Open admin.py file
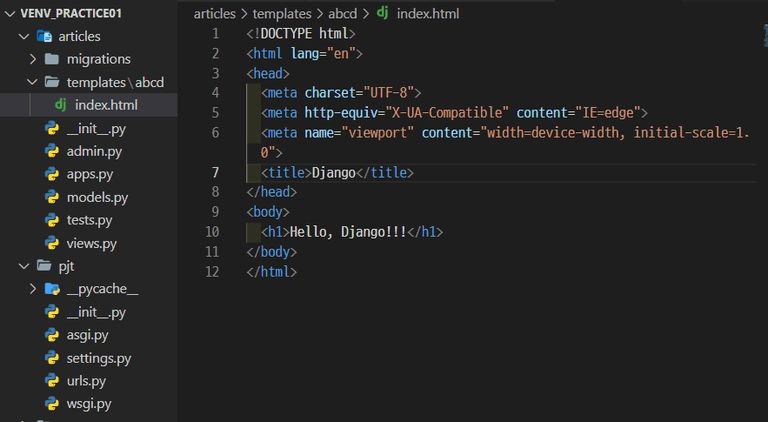Viewport: 768px width, 422px height. pyautogui.click(x=94, y=152)
